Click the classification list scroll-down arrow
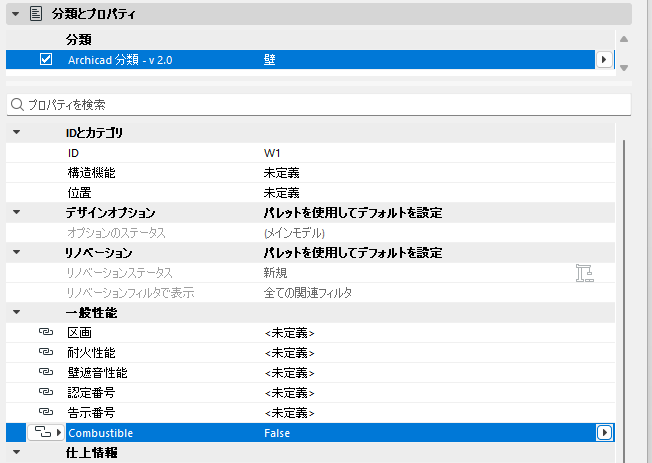Screen dimensions: 652x463 point(624,68)
